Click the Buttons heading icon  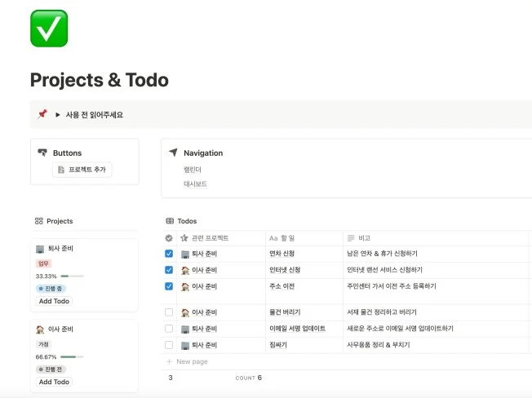pyautogui.click(x=42, y=153)
